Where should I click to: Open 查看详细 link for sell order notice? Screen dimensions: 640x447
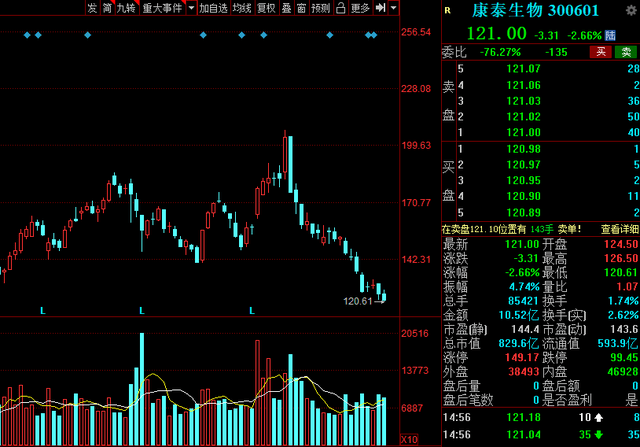[x=620, y=229]
